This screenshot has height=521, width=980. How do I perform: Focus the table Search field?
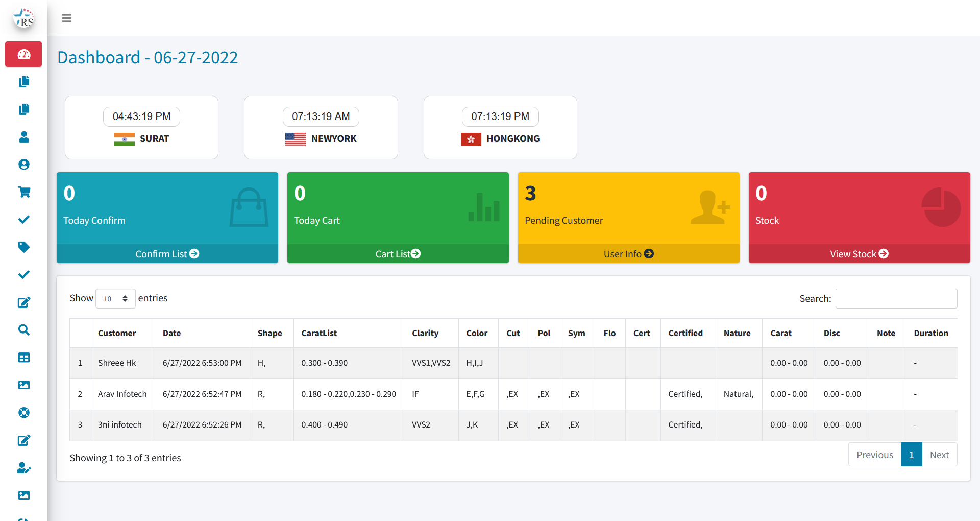point(896,299)
